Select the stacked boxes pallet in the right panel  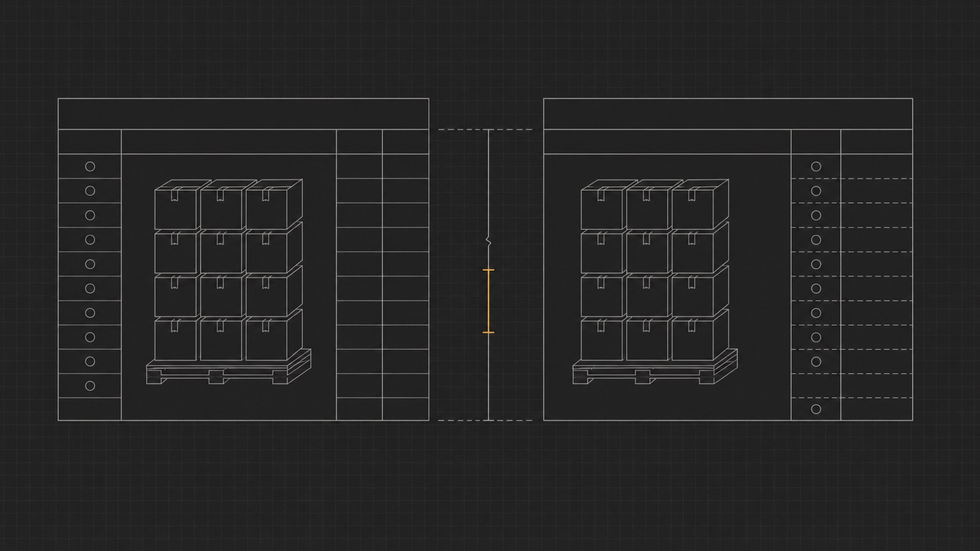tap(655, 282)
